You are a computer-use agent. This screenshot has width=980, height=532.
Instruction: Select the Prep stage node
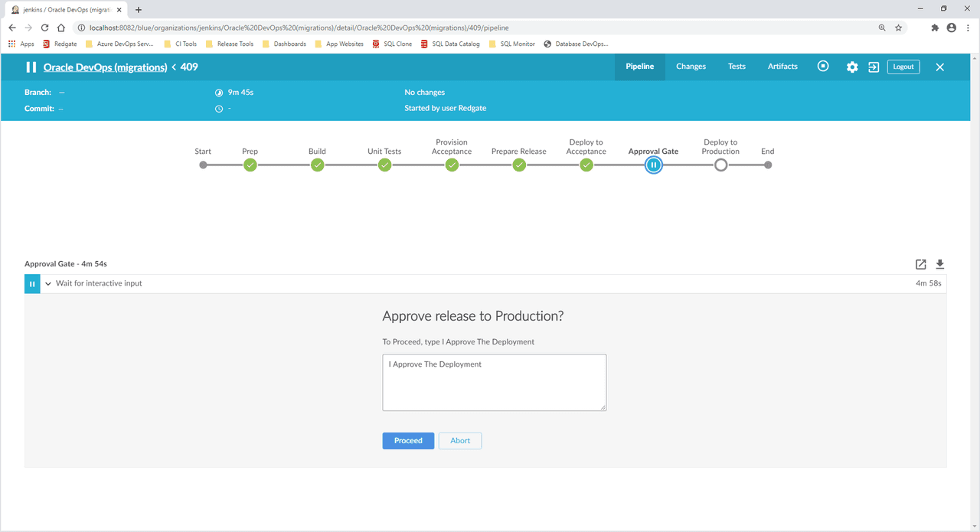tap(250, 165)
